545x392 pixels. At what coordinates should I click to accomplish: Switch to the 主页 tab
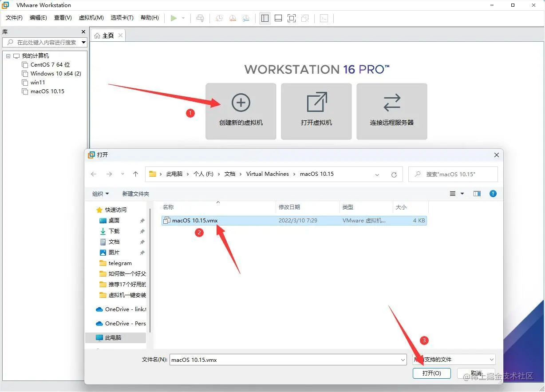pyautogui.click(x=107, y=35)
